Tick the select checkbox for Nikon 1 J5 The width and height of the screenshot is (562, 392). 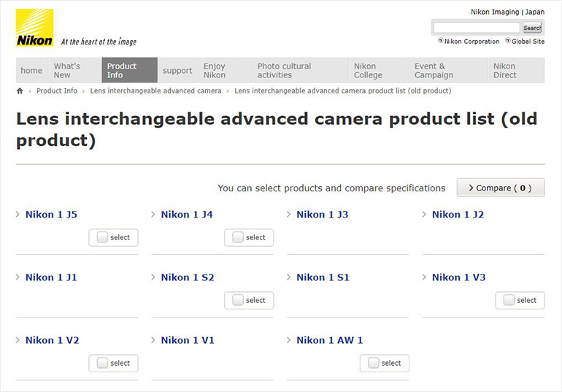[x=103, y=237]
